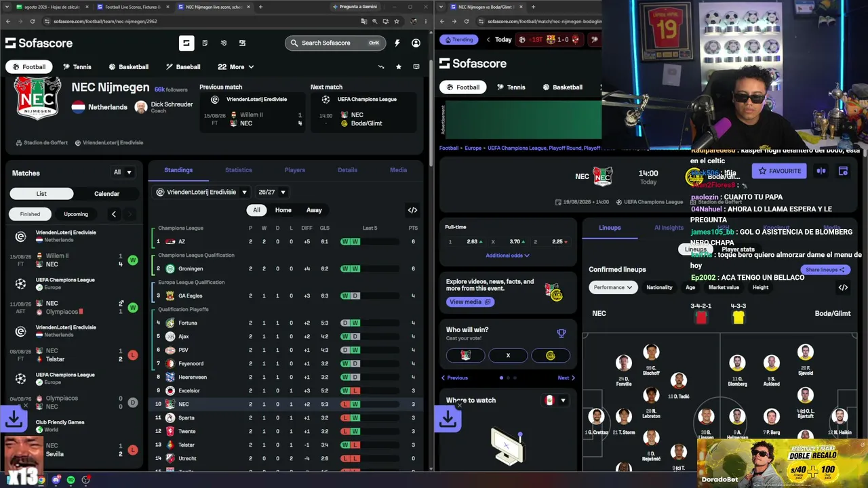Image resolution: width=868 pixels, height=488 pixels.
Task: Click the compare icon beside the Favourite button
Action: (821, 171)
